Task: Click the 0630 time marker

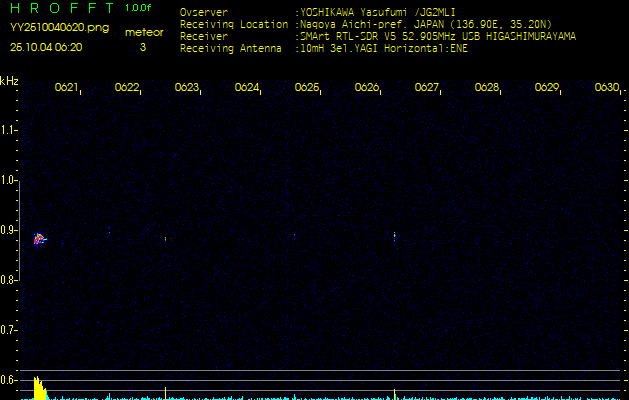Action: click(x=607, y=87)
